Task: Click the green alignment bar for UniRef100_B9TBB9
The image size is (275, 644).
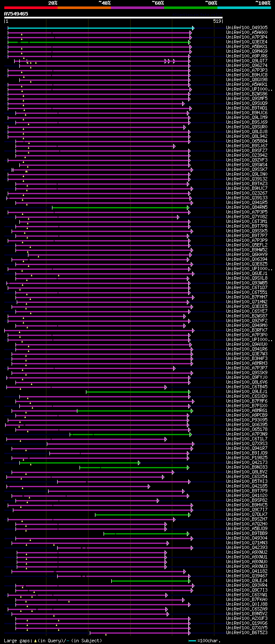Action: tap(146, 534)
